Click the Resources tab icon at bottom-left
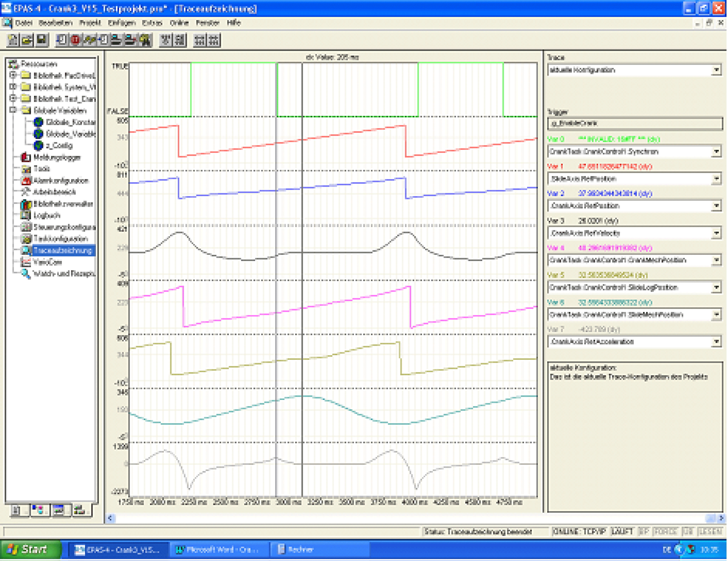Viewport: 728px width, 561px height. [79, 510]
